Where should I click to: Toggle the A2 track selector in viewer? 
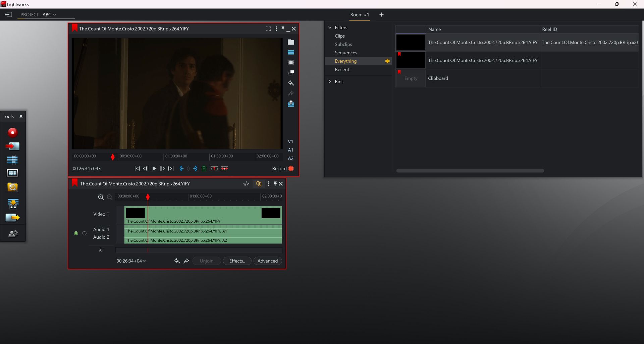pos(290,158)
